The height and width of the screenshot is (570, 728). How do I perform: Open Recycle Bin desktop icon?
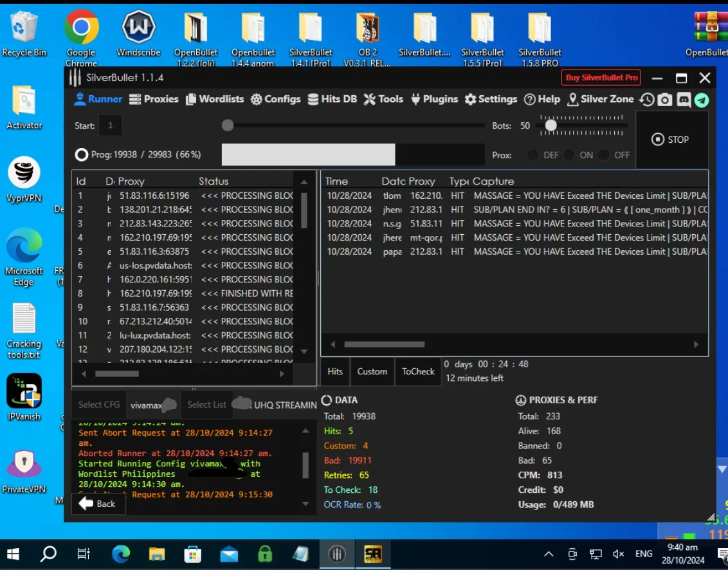[x=24, y=33]
